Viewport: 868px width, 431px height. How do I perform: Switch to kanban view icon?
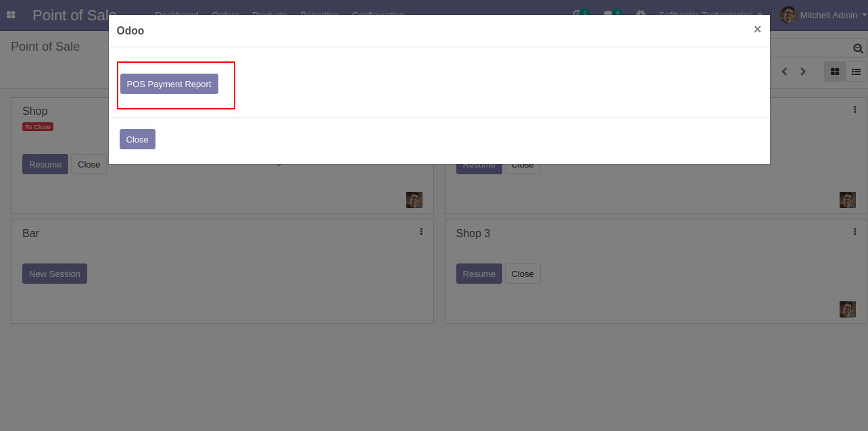(835, 72)
